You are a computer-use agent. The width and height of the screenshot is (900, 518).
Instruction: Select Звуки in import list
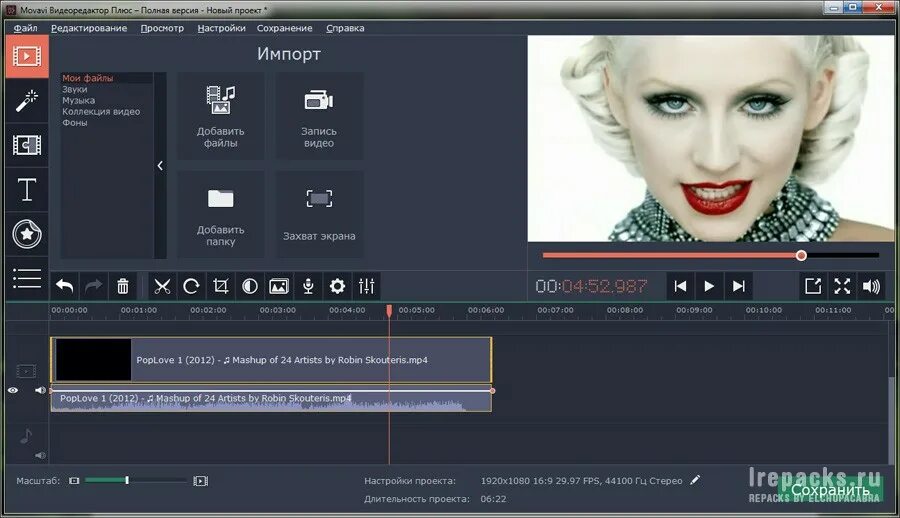[75, 89]
